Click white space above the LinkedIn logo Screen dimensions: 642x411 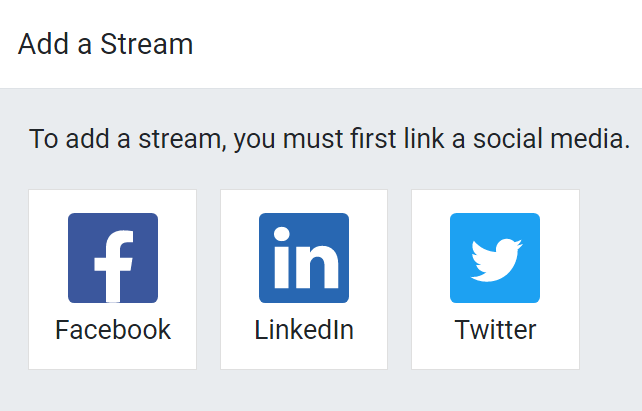[304, 200]
